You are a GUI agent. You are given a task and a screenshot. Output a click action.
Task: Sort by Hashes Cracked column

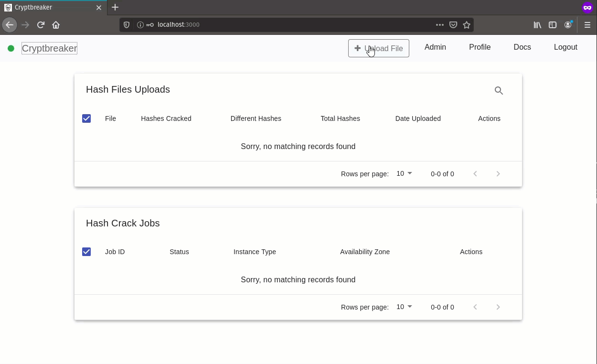(x=166, y=118)
